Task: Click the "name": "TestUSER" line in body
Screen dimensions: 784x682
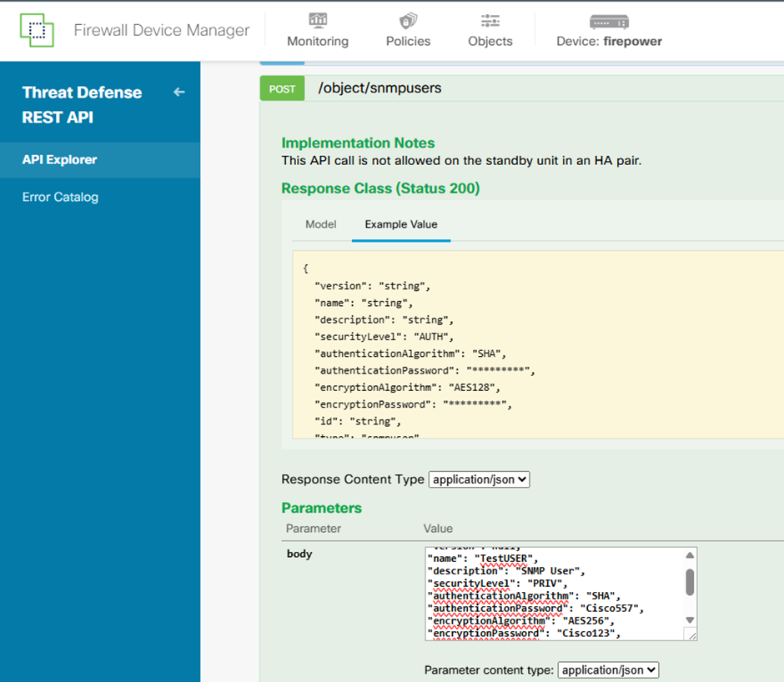Action: click(483, 559)
